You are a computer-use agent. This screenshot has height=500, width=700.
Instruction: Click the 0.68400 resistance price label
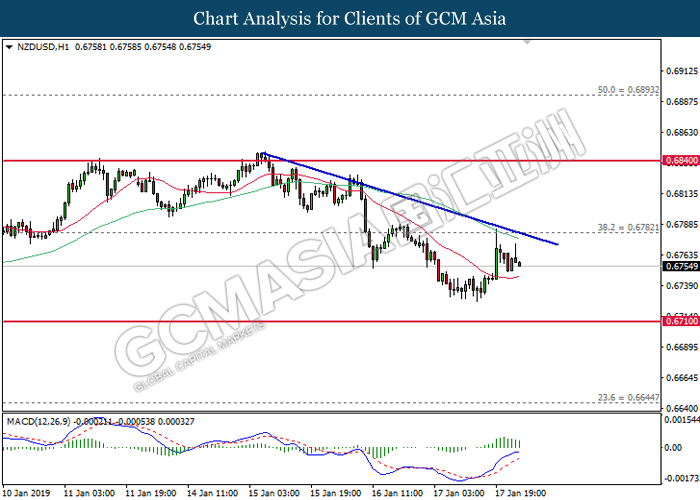[x=681, y=161]
